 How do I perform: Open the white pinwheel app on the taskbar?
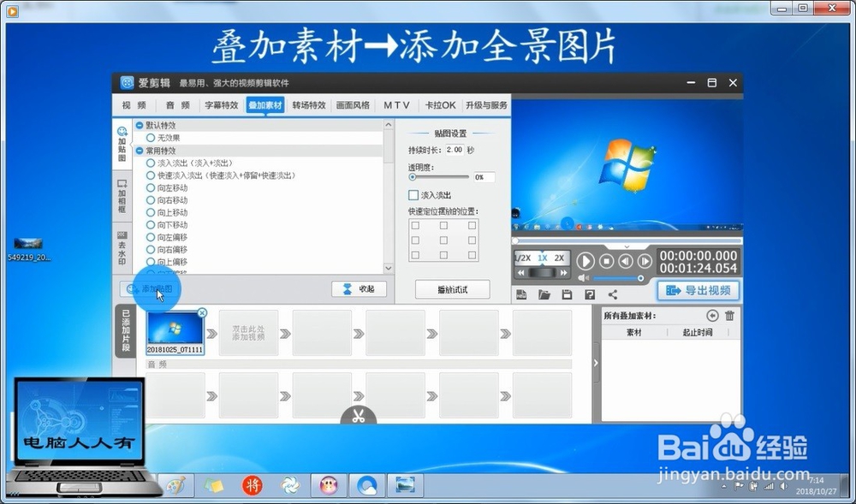290,485
